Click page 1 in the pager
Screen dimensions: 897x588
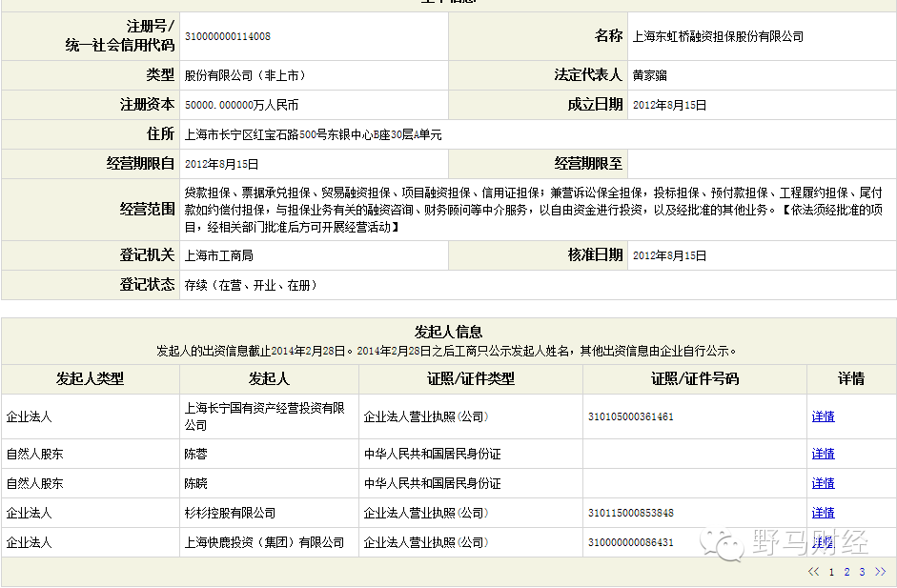click(x=831, y=572)
